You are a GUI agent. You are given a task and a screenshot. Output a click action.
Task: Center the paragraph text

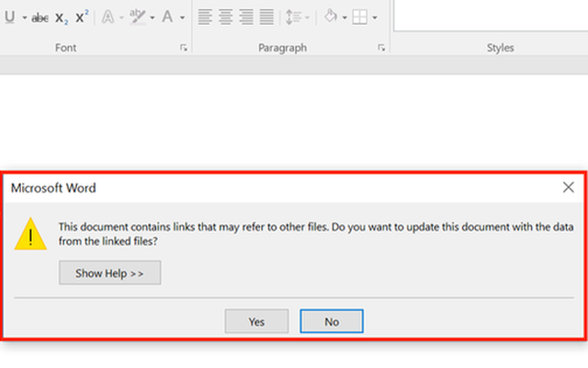pos(225,17)
